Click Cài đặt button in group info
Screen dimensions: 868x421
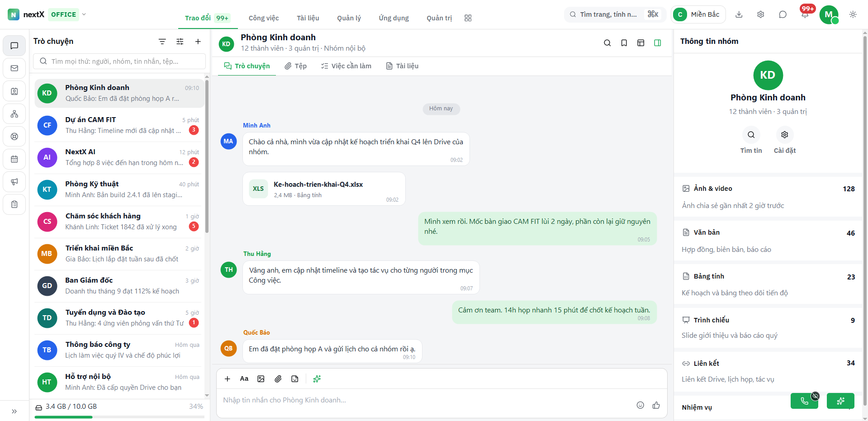785,141
